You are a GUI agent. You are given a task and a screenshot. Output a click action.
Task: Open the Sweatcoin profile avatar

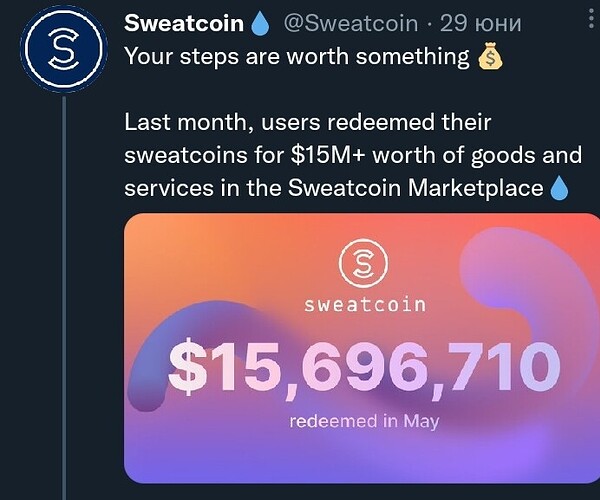[x=64, y=50]
